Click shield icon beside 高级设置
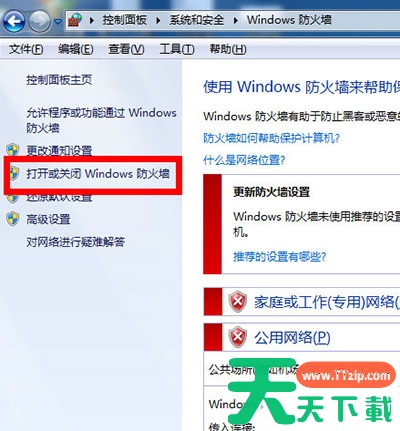Screen dimensions: 400x431 click(x=13, y=219)
